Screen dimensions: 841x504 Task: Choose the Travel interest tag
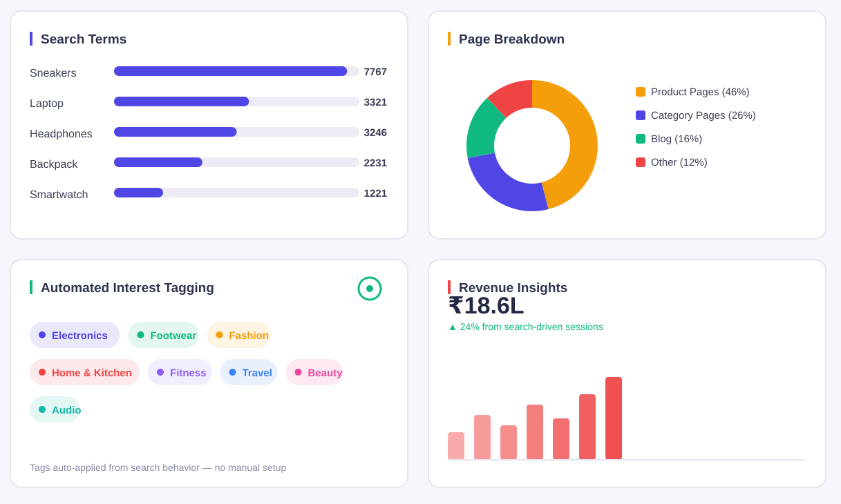pos(249,372)
